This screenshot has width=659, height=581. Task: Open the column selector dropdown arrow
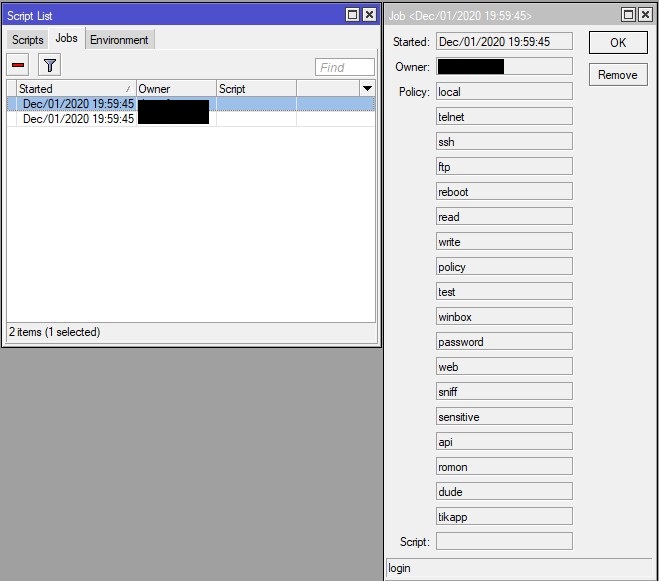[x=367, y=89]
